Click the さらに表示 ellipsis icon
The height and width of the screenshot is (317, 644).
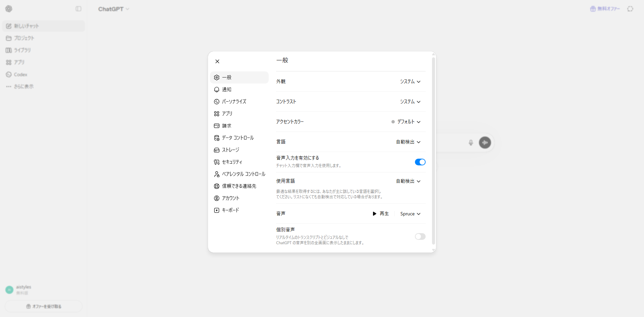click(x=9, y=87)
